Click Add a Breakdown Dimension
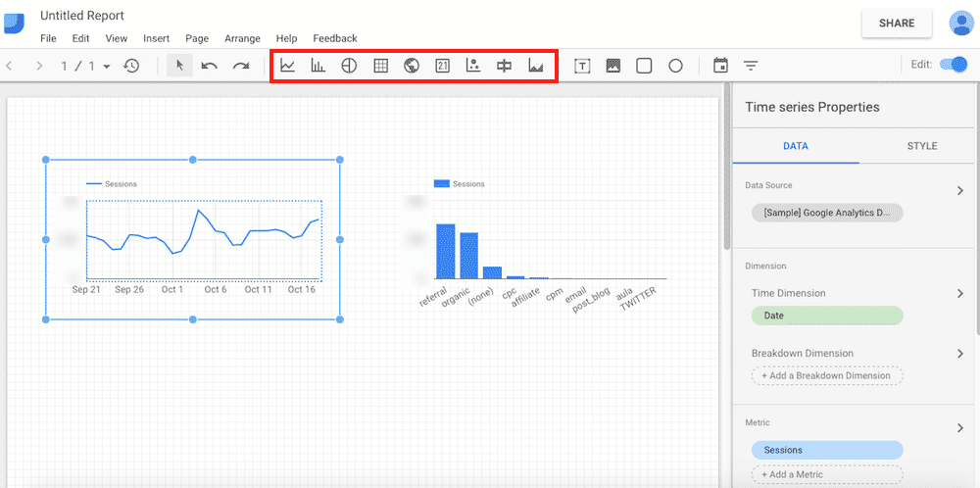The width and height of the screenshot is (980, 488). coord(826,375)
